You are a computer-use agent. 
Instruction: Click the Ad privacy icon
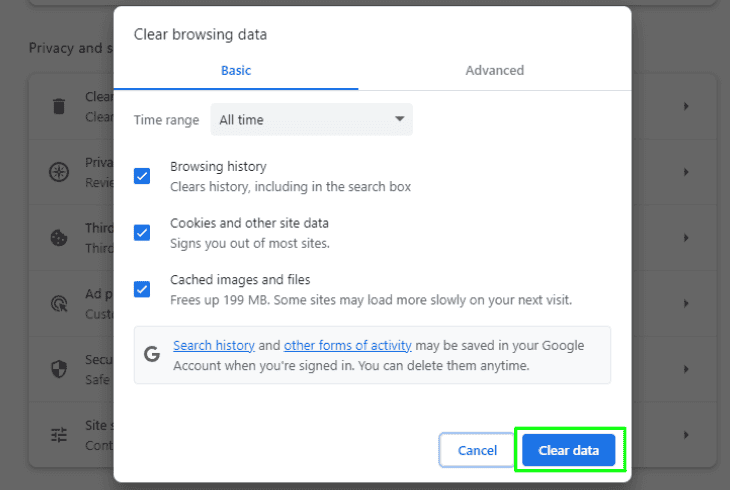pos(59,301)
